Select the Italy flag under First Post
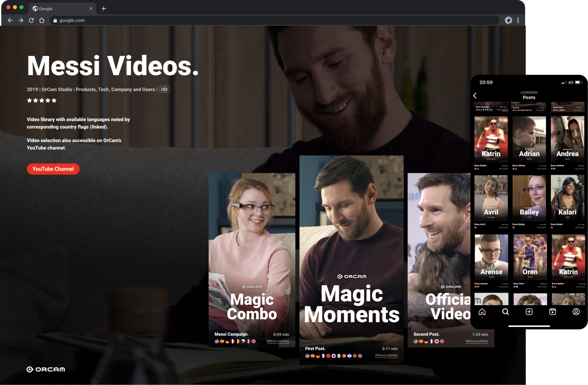The image size is (588, 385). tap(339, 356)
